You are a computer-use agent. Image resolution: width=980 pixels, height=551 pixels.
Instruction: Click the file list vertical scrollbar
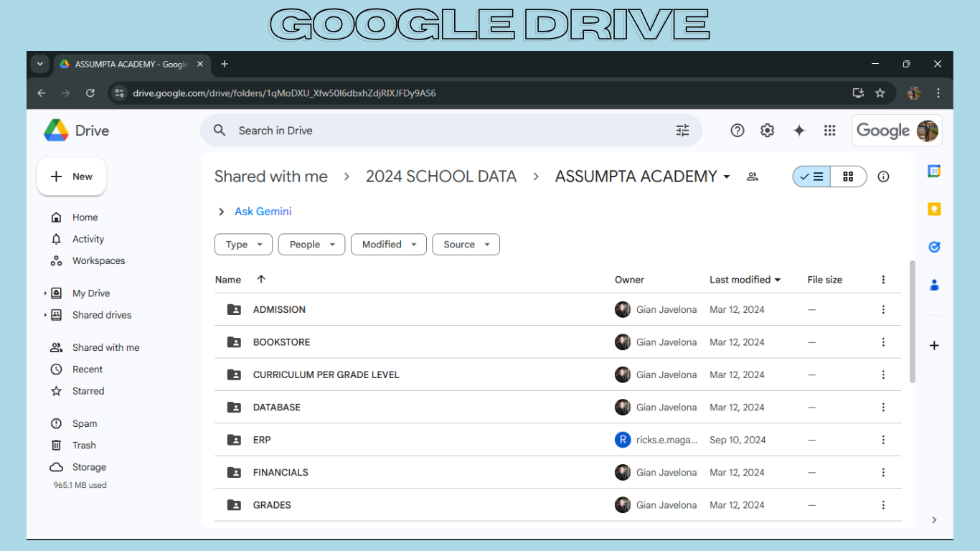point(913,321)
